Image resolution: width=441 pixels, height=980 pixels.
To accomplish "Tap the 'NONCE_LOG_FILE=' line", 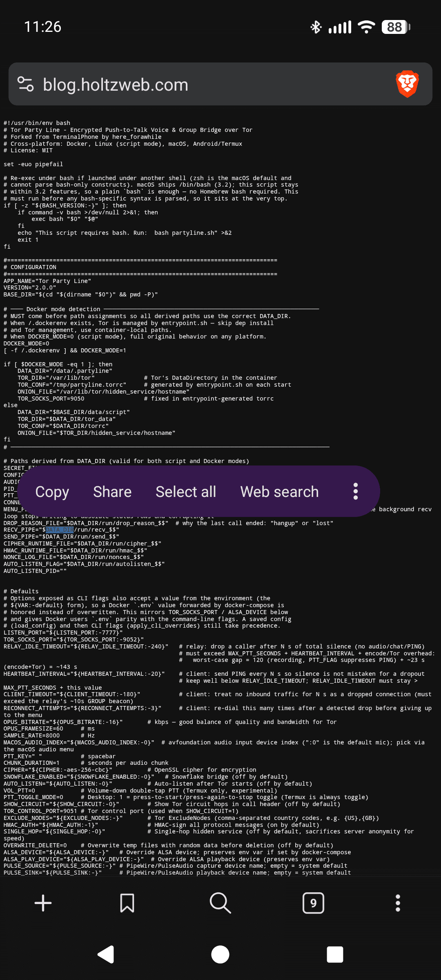I will (x=74, y=557).
